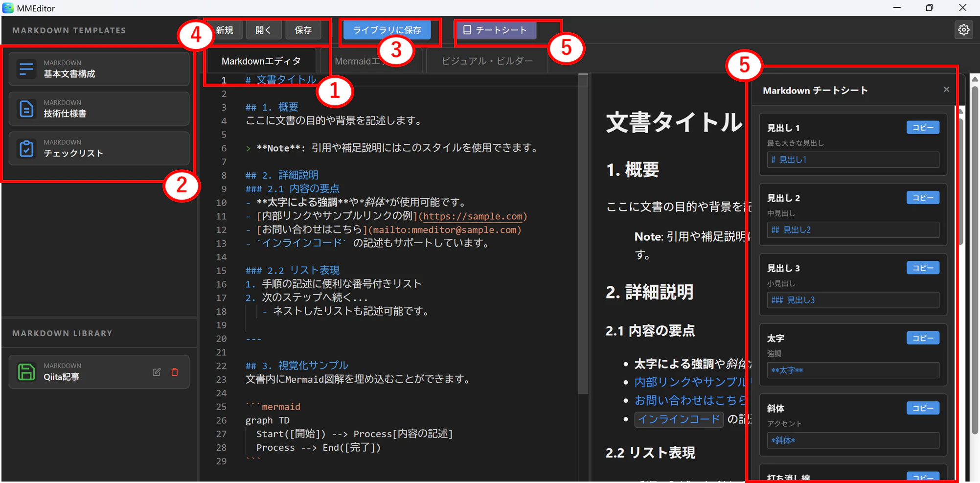Switch to the Markdownエディタ tab
Screen dimensions: 980x483
click(261, 61)
